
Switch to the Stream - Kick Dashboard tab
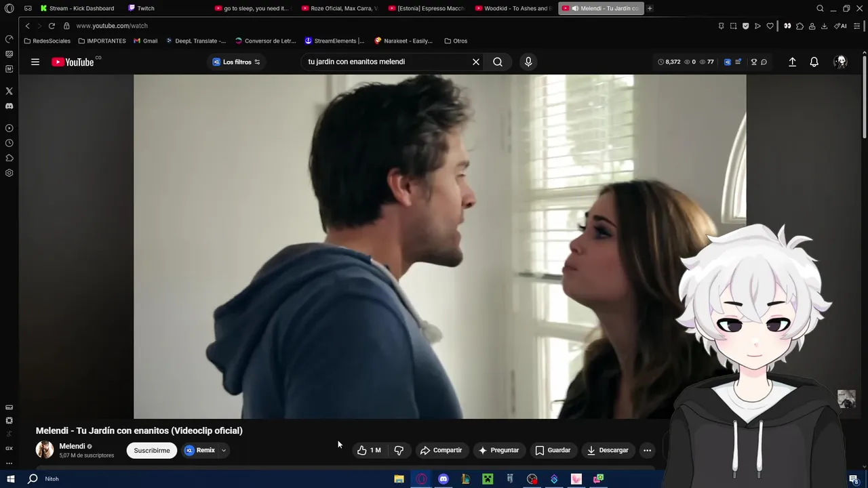pos(77,8)
